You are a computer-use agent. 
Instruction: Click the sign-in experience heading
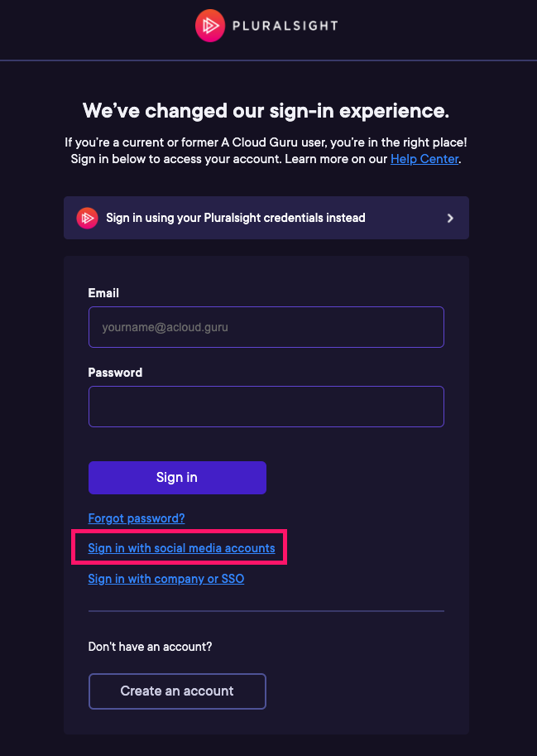266,110
